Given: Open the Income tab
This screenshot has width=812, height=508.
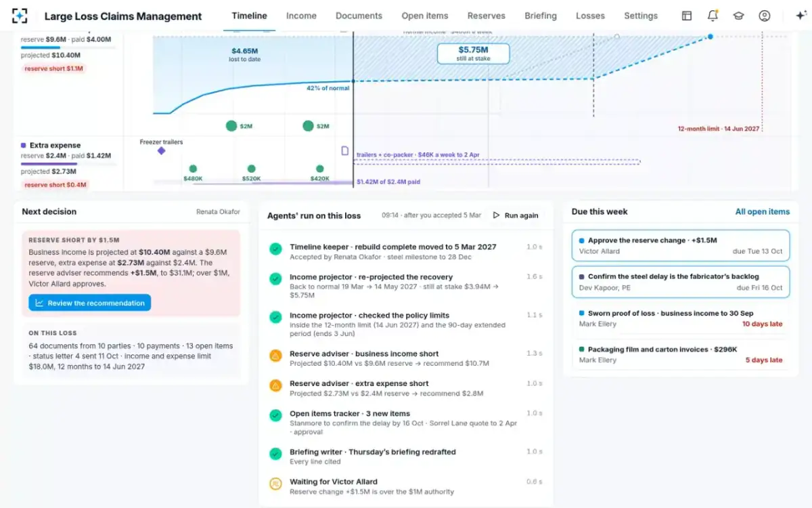Looking at the screenshot, I should (x=301, y=16).
